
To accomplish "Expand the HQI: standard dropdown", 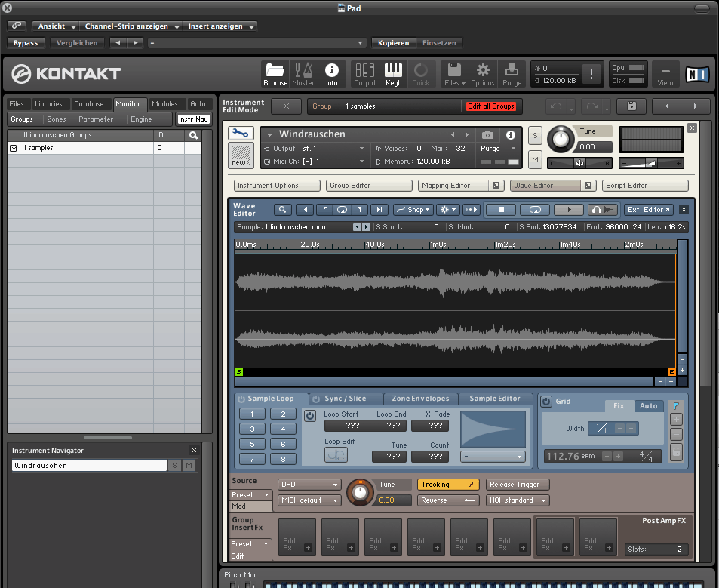I will click(x=517, y=500).
